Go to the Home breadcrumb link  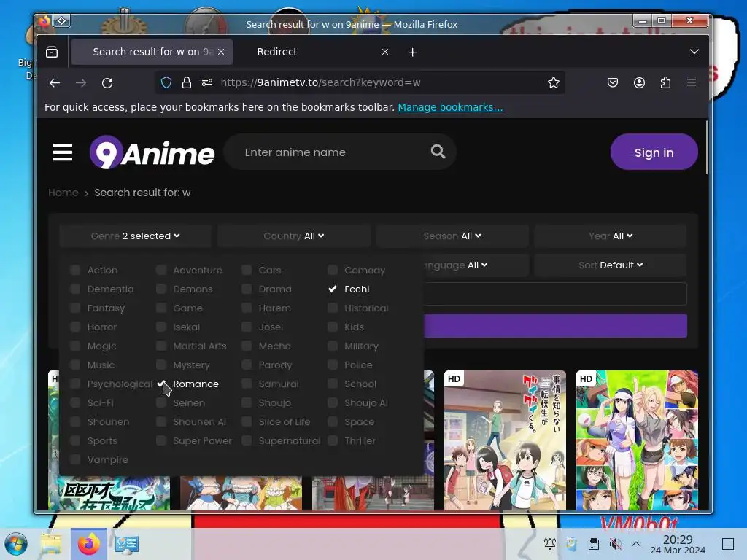click(63, 192)
